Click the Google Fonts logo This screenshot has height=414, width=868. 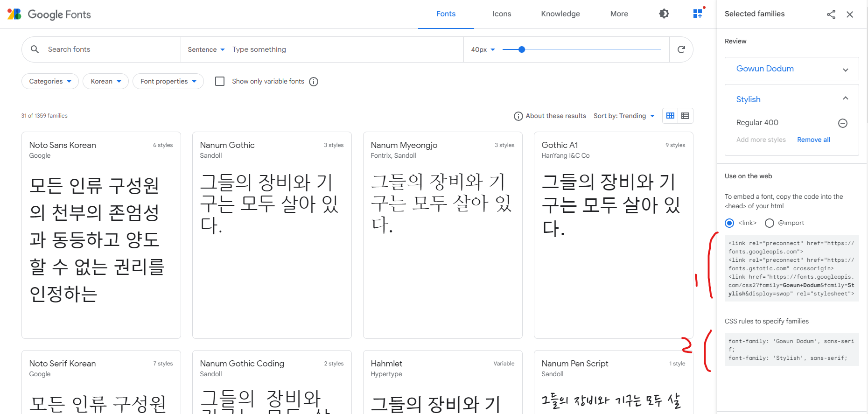(x=49, y=14)
